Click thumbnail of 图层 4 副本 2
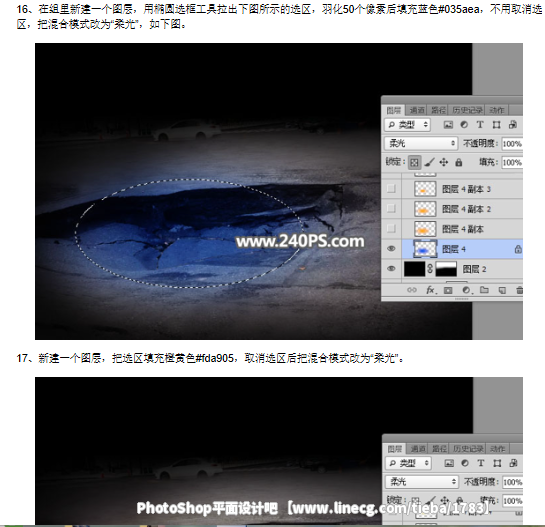 click(425, 209)
